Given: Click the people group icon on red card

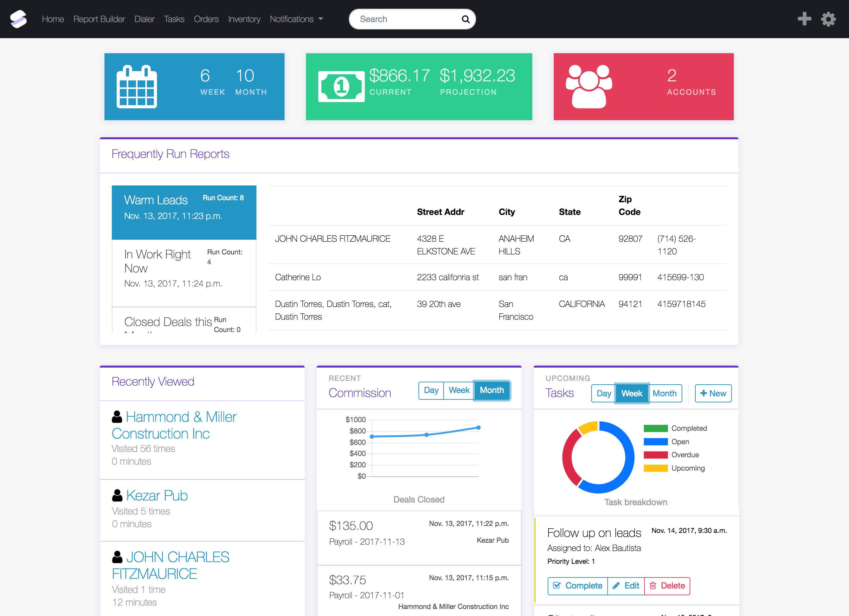Looking at the screenshot, I should coord(589,87).
